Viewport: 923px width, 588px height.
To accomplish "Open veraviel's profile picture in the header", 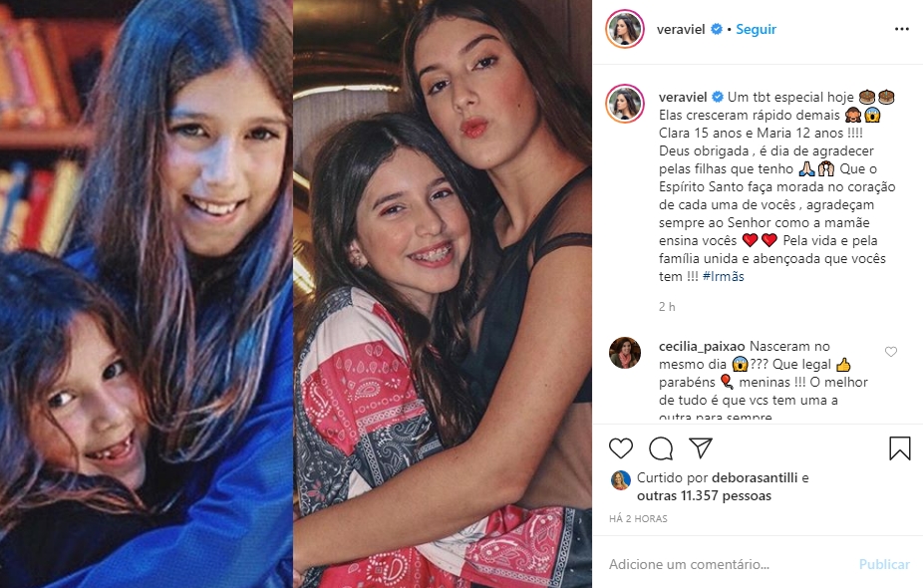I will (x=625, y=29).
